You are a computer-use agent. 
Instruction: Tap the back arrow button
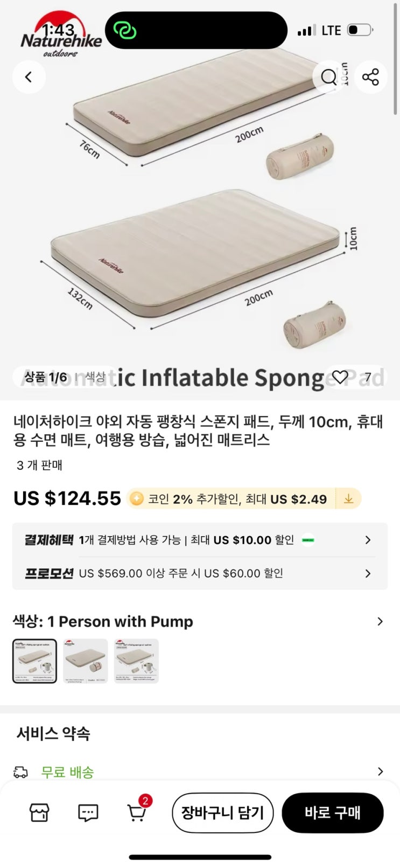[29, 77]
